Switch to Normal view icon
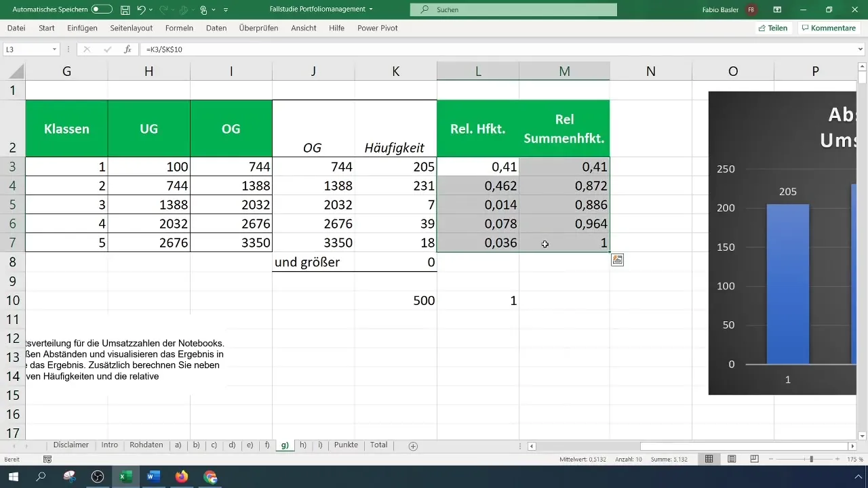Screen dimensions: 868x488 click(x=709, y=460)
